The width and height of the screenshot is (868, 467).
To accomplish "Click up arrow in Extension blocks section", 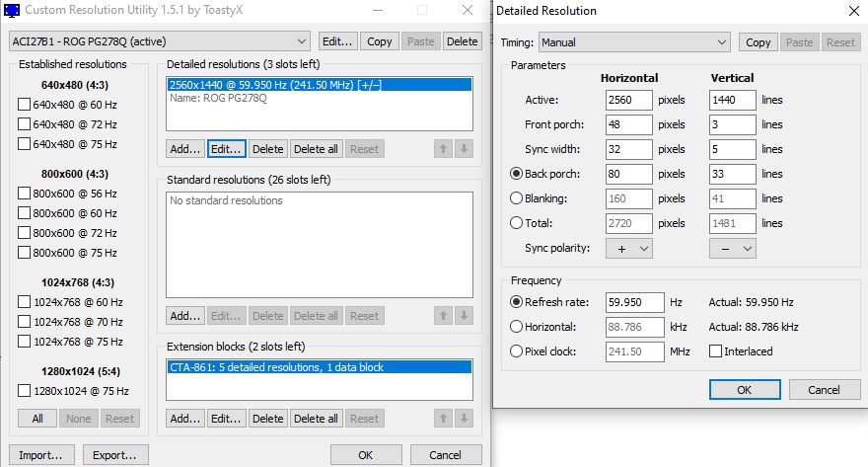I will pos(443,419).
